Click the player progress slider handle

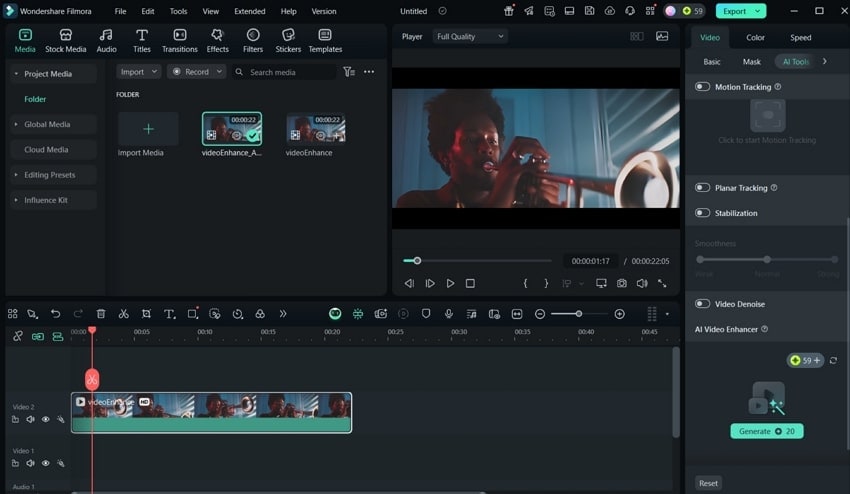coord(417,261)
